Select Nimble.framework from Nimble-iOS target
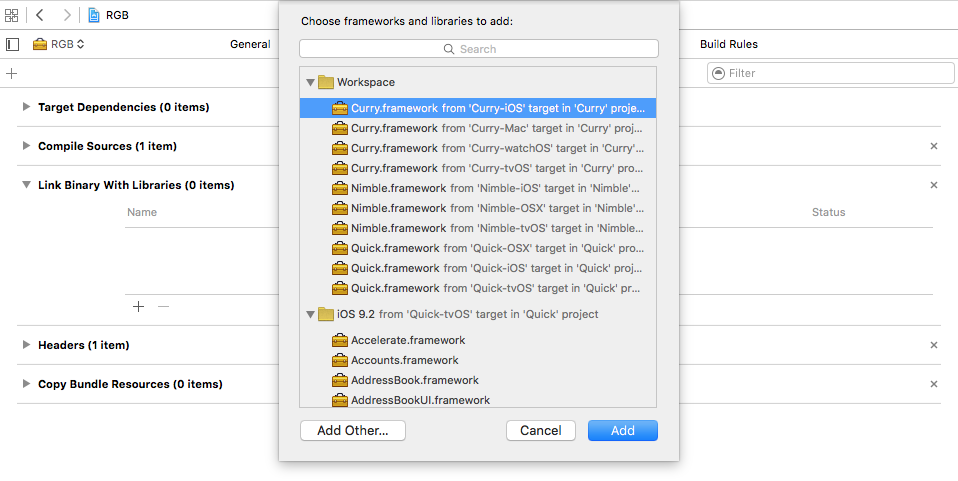 click(478, 188)
